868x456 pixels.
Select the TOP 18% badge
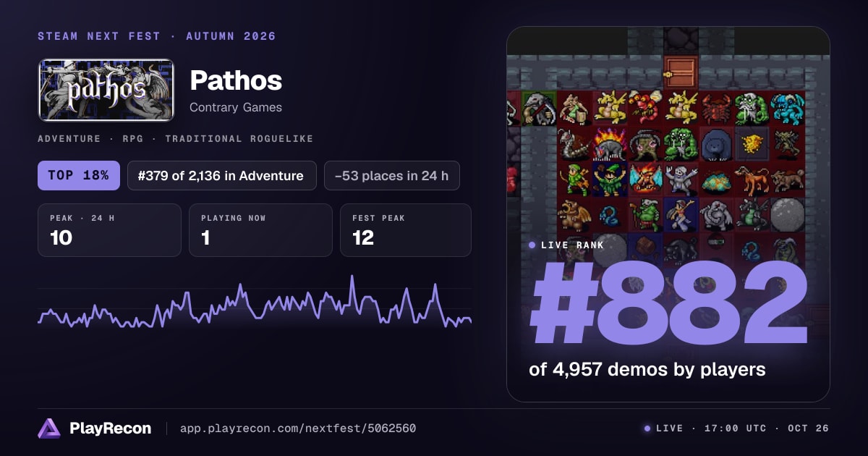[79, 175]
